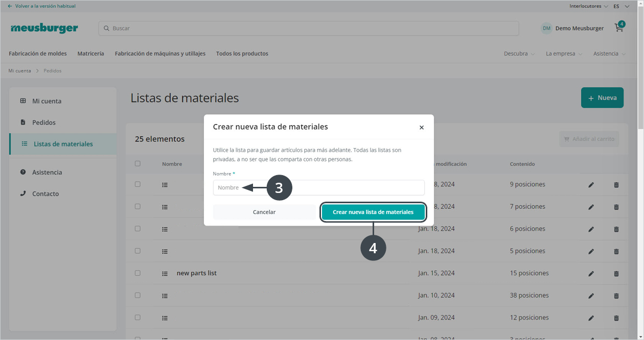Click the Cancelar button
This screenshot has width=644, height=340.
264,212
